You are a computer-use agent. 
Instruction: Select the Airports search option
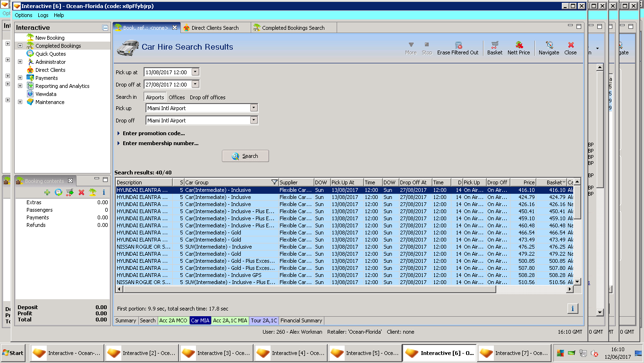coord(155,97)
